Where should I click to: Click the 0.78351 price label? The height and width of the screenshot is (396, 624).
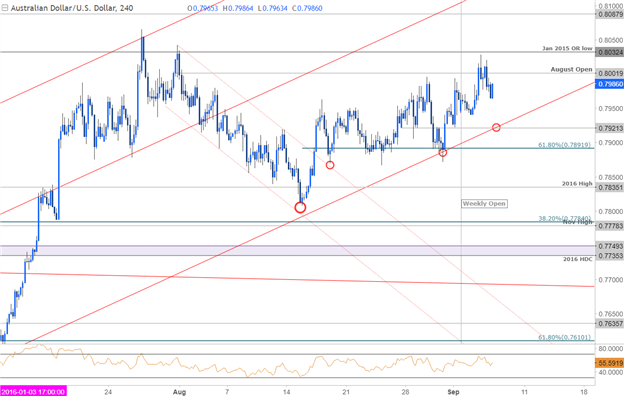coord(610,187)
